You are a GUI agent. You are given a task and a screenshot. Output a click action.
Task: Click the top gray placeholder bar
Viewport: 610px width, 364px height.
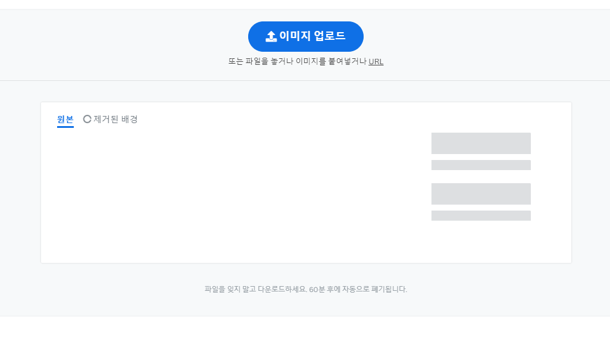pos(481,143)
